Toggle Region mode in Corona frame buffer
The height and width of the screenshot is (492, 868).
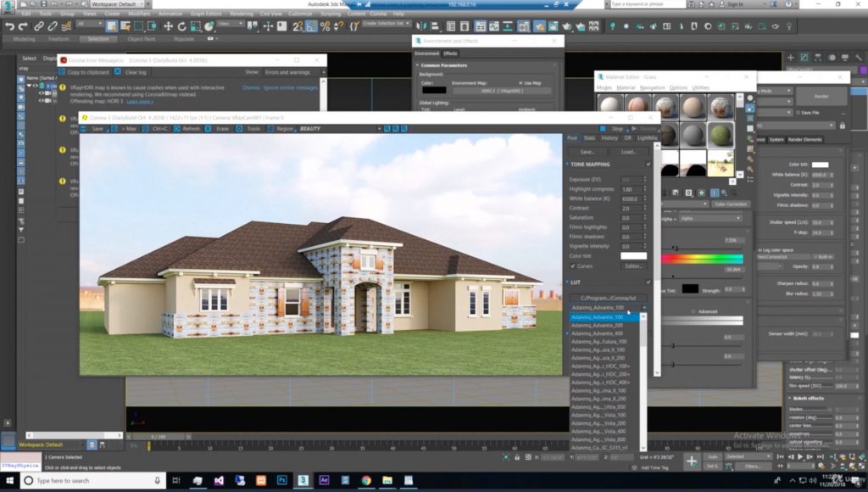281,129
